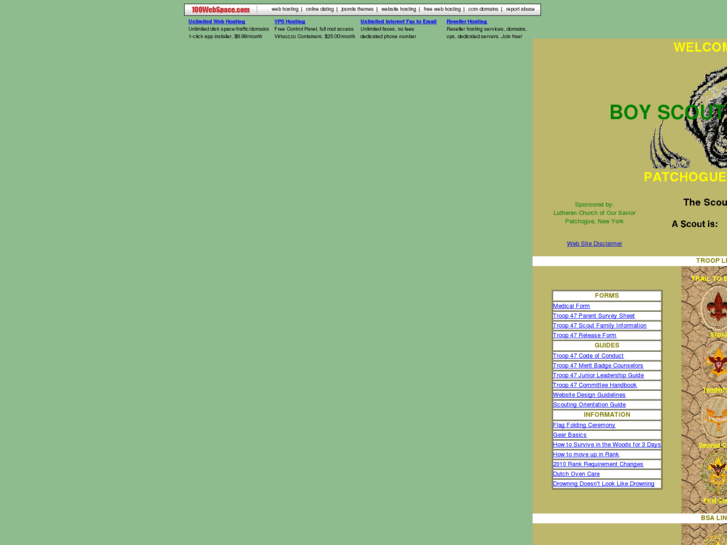Click the Scout rank badge emblem

[715, 307]
